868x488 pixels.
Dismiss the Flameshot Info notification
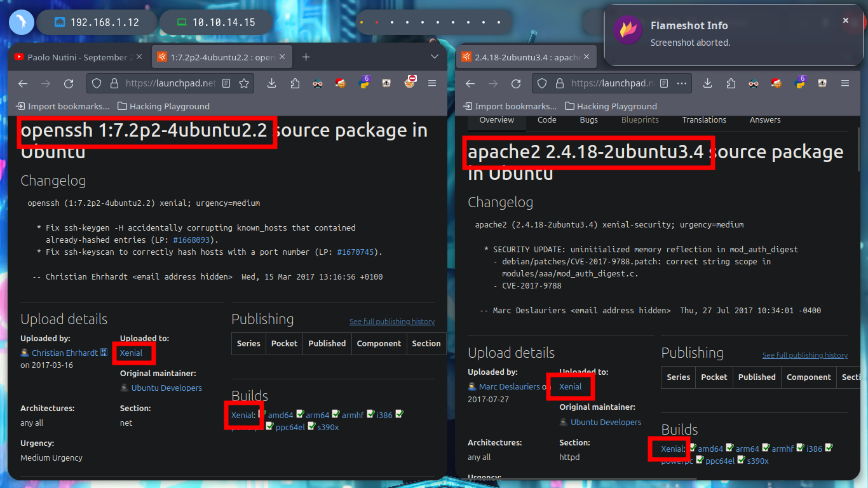pos(846,20)
